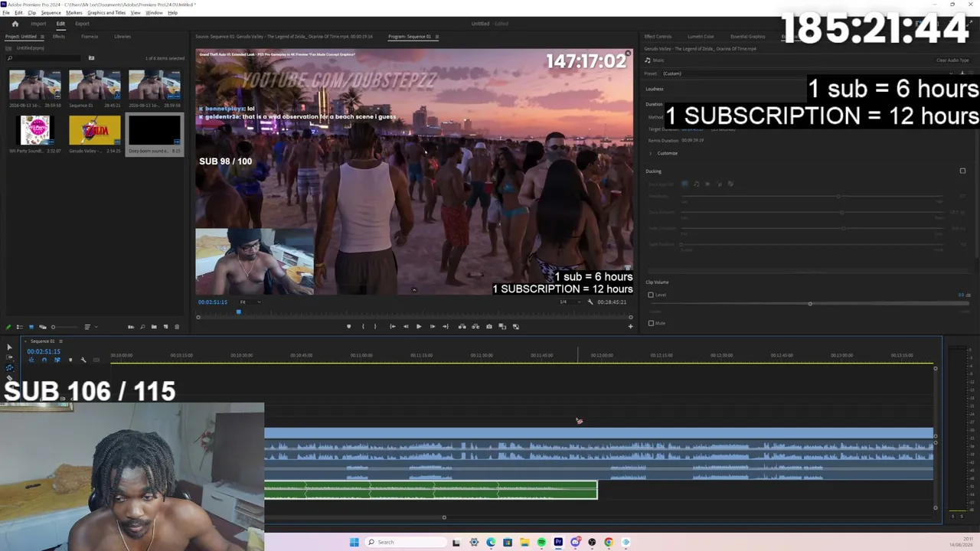980x551 pixels.
Task: Open Program monitor settings wrench
Action: 590,302
